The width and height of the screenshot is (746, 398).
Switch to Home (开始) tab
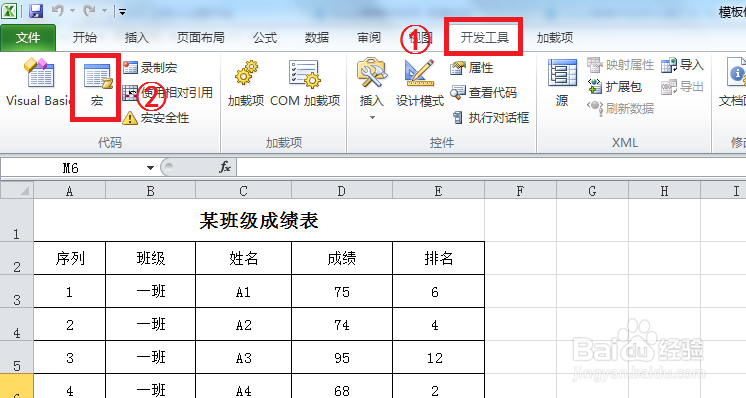point(85,38)
